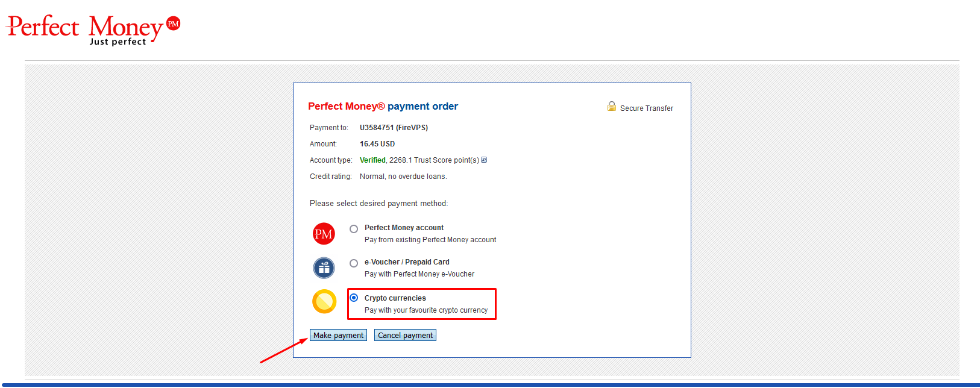Click the Make payment button
Image resolution: width=980 pixels, height=388 pixels.
click(338, 336)
